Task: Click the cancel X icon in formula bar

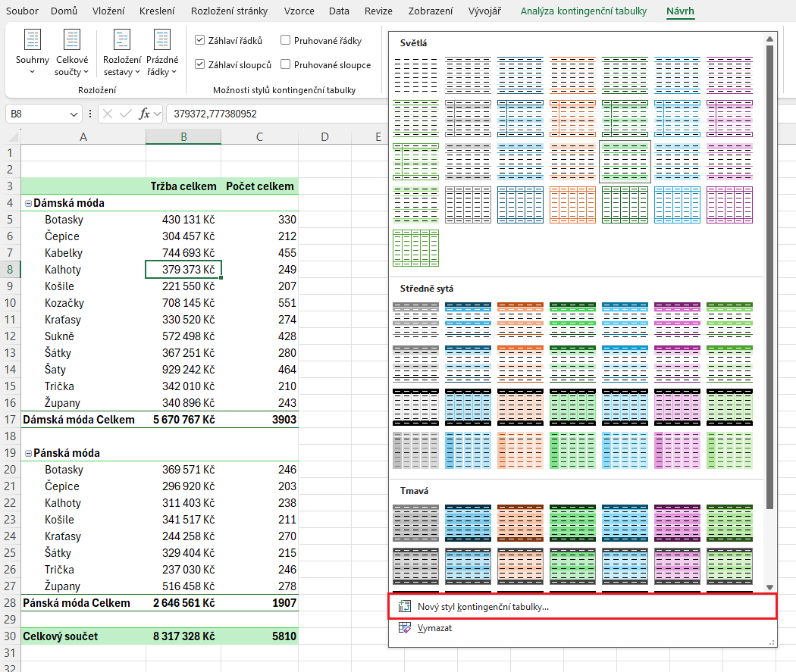Action: (x=108, y=114)
